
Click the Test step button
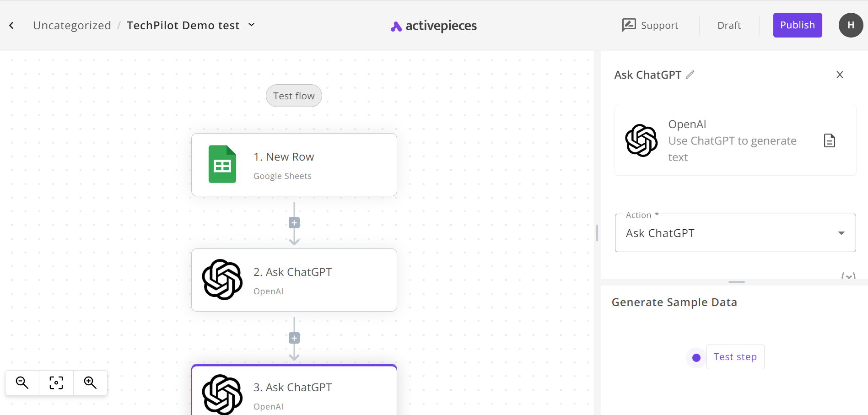click(x=735, y=357)
